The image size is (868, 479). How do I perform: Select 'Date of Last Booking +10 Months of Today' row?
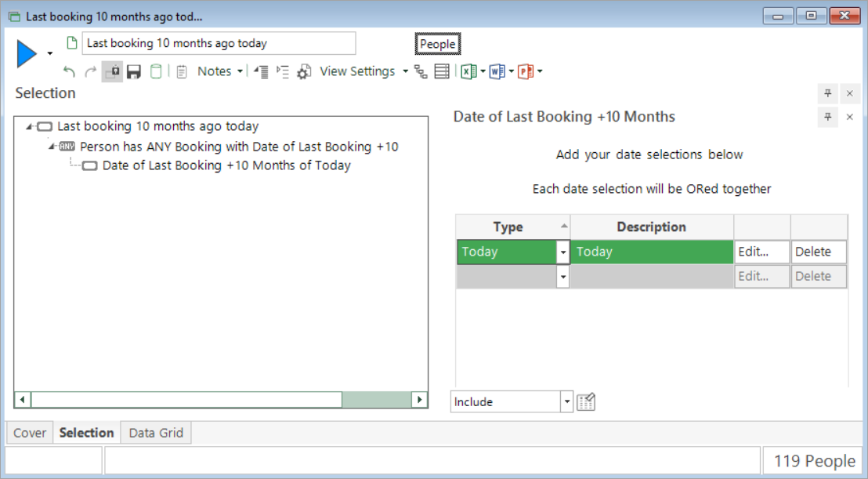226,165
